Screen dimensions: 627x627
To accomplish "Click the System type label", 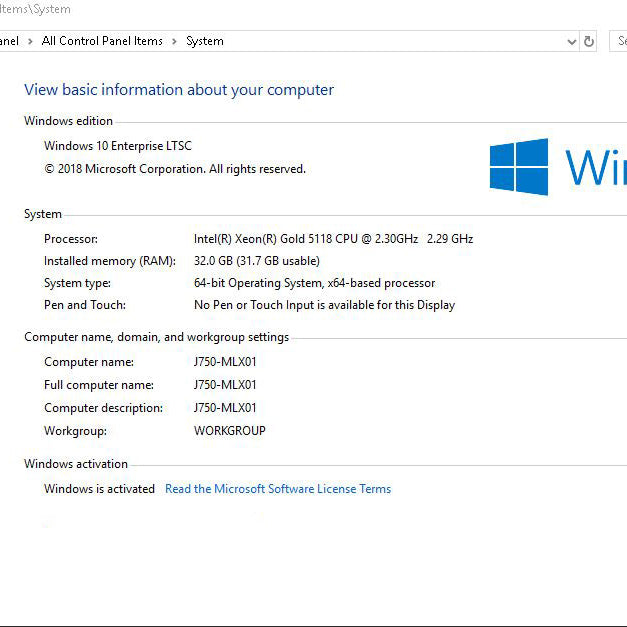I will pos(77,283).
